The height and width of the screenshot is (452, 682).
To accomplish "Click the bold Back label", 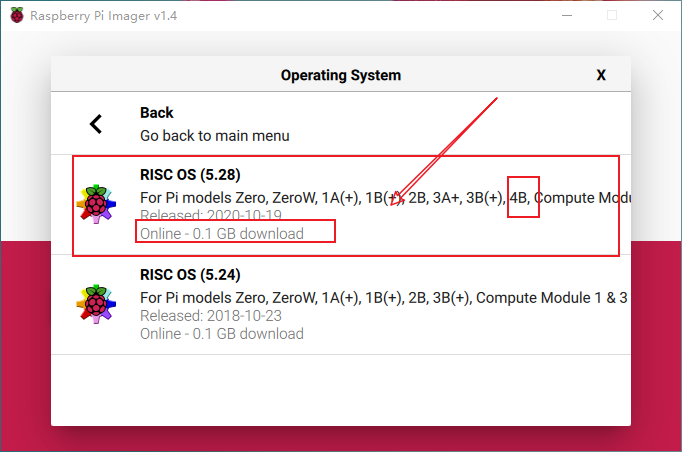I will point(157,113).
